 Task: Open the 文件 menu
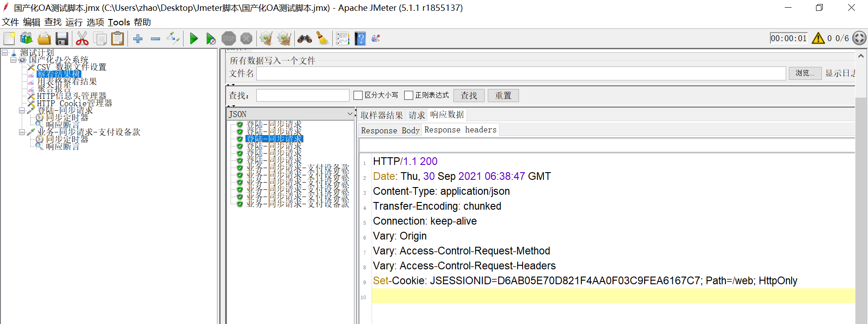click(x=10, y=22)
